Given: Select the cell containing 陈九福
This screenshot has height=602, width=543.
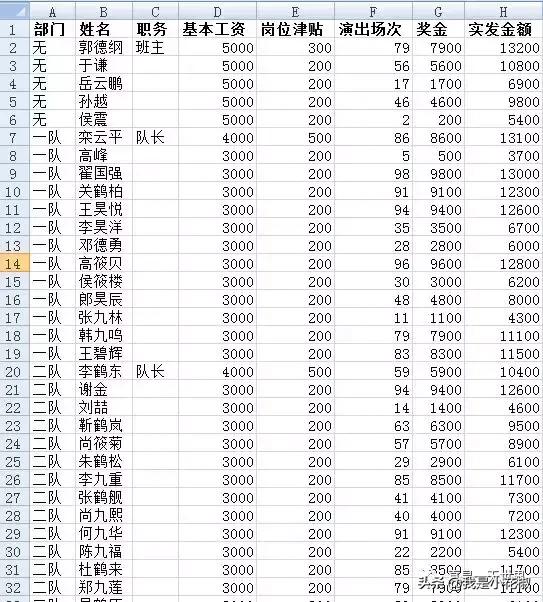Looking at the screenshot, I should pyautogui.click(x=104, y=551).
